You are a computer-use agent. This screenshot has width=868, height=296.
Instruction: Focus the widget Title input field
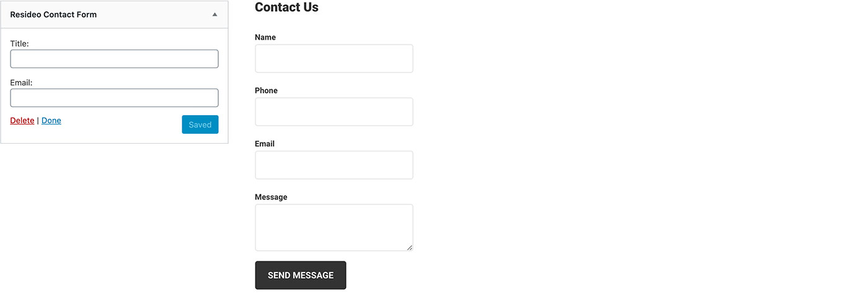pyautogui.click(x=114, y=59)
